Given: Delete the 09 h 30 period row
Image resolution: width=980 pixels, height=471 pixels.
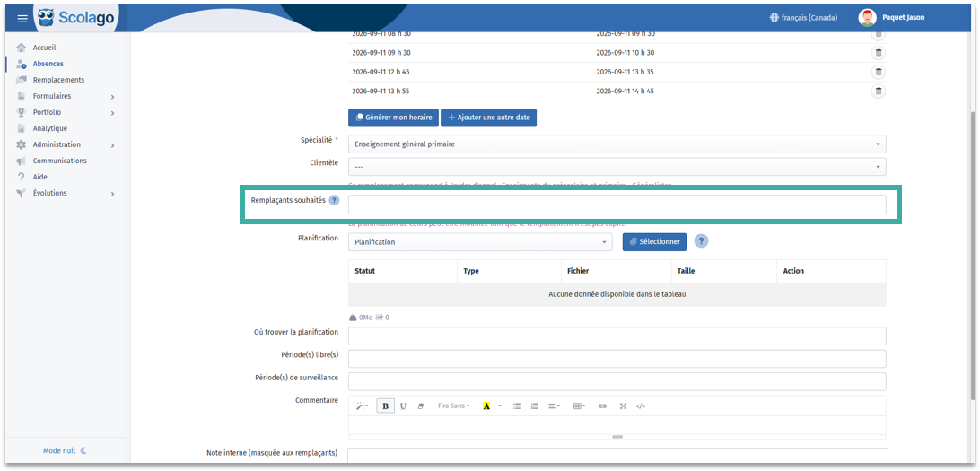Looking at the screenshot, I should [x=878, y=52].
